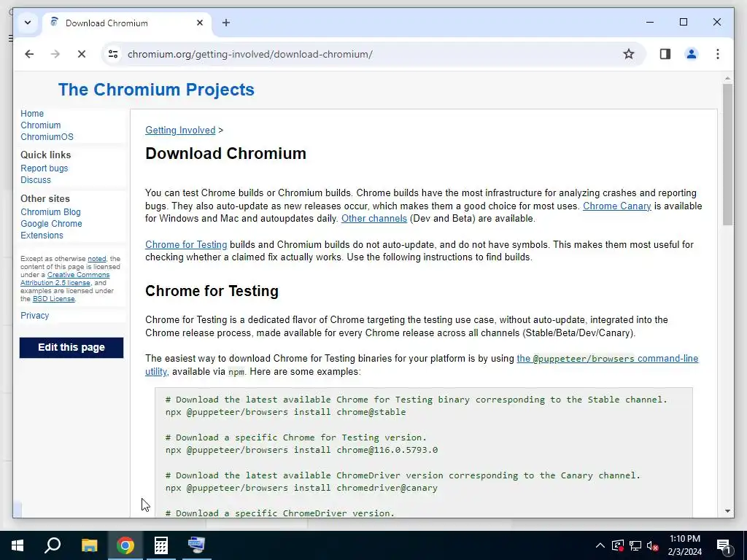The height and width of the screenshot is (560, 747).
Task: Click the muted volume tray icon
Action: (x=653, y=545)
